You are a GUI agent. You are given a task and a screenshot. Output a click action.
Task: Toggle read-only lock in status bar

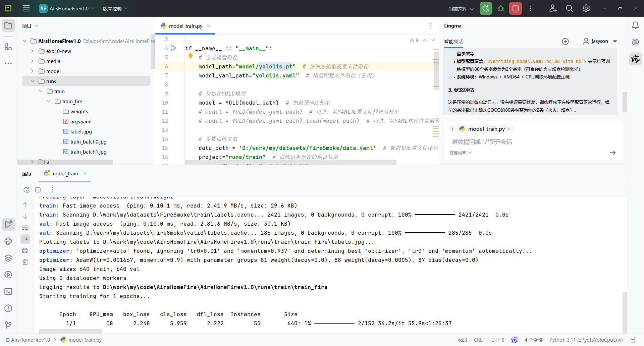(x=634, y=340)
